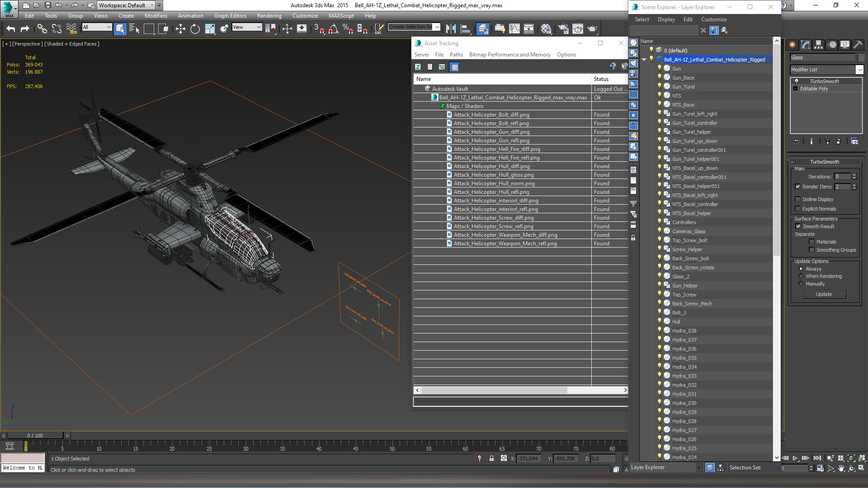Toggle Smooth Result checkbox
The image size is (868, 488).
(798, 226)
